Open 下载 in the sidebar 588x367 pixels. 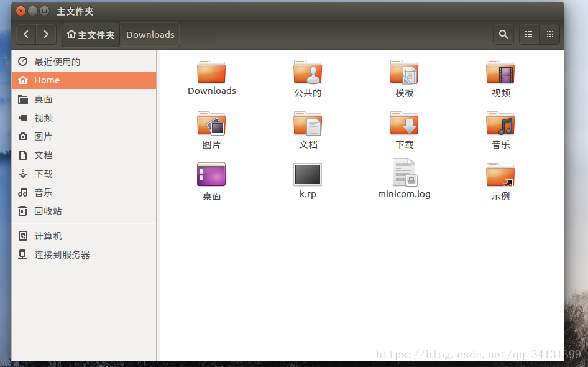[84, 174]
